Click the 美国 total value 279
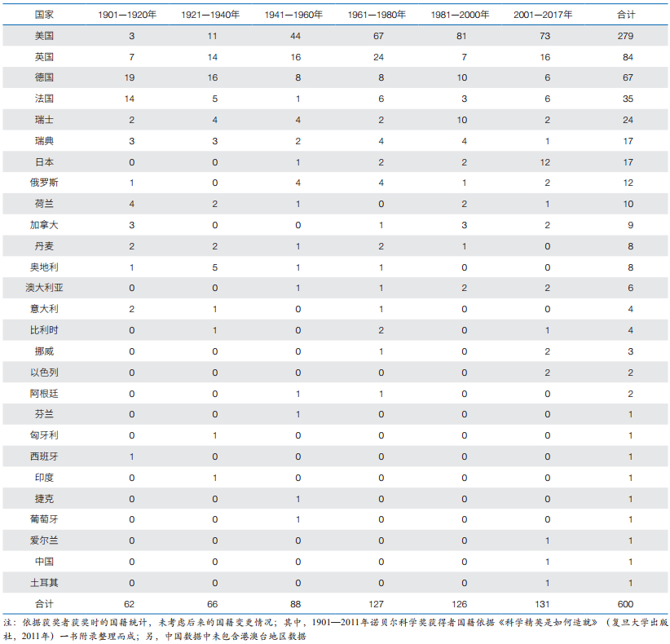The height and width of the screenshot is (644, 670). coord(625,36)
